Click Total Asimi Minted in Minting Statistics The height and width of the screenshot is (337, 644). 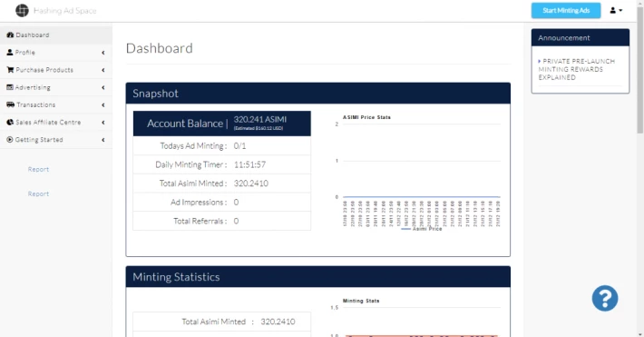point(222,322)
